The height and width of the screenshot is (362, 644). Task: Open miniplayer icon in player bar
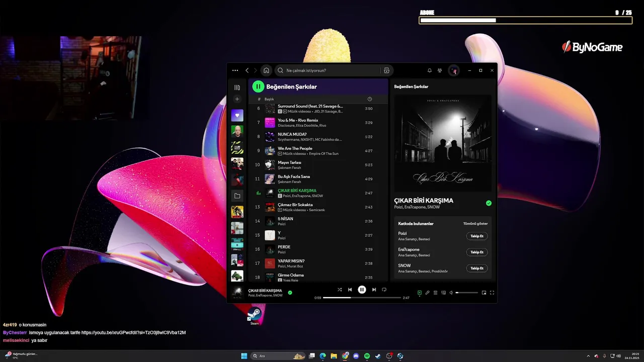[x=484, y=293]
